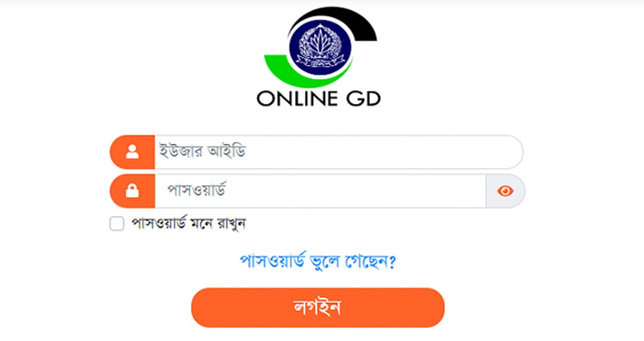
Task: Click the question mark in forgot-password link
Action: coord(393,262)
